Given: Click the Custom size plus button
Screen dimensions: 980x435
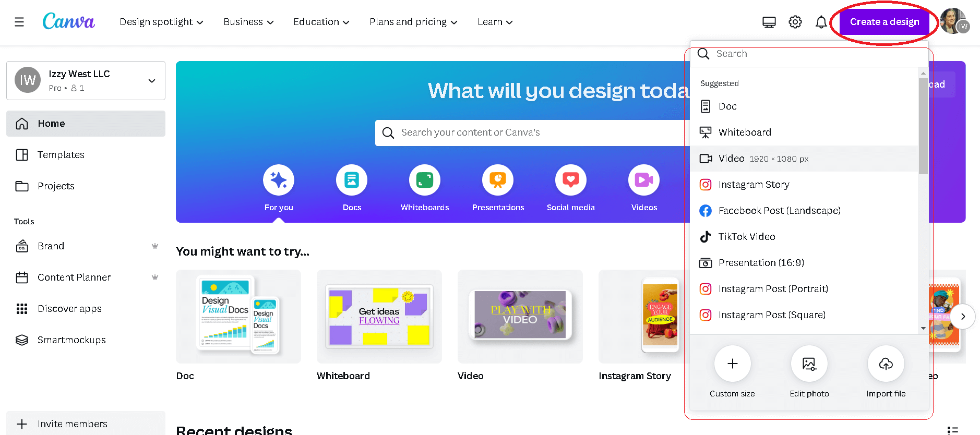Looking at the screenshot, I should click(732, 364).
